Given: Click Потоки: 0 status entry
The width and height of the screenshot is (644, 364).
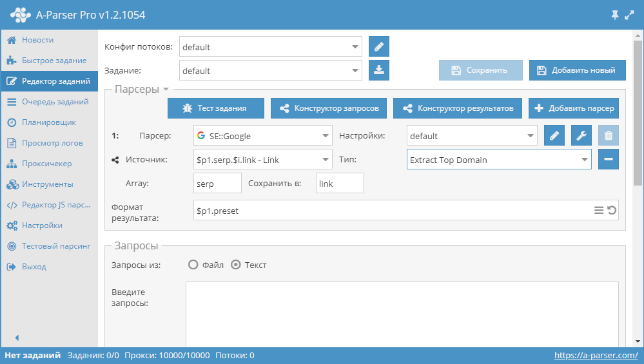Looking at the screenshot, I should [235, 356].
